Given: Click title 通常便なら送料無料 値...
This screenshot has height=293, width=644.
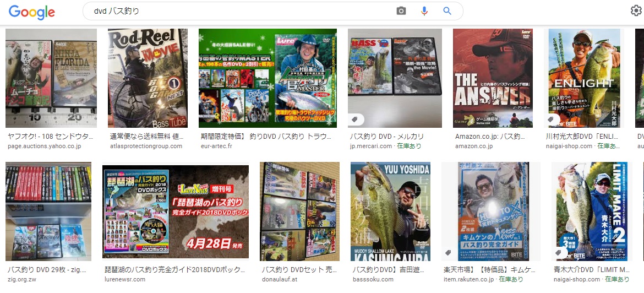Looking at the screenshot, I should coord(146,137).
